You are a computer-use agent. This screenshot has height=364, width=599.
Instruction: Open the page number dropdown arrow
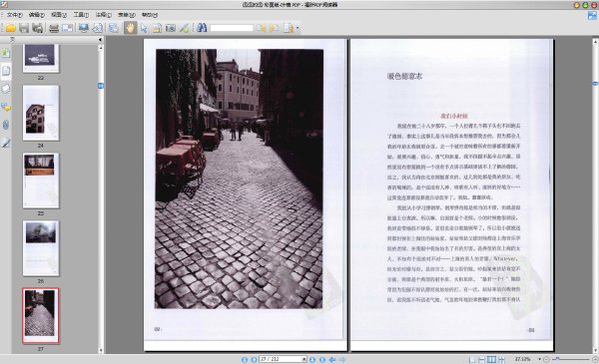coord(304,359)
